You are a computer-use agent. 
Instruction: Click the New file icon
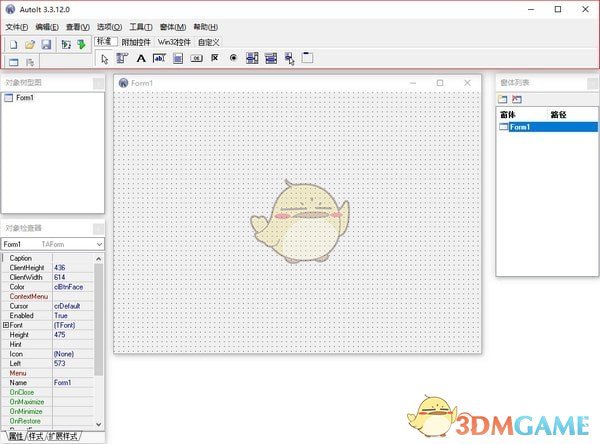click(x=14, y=45)
